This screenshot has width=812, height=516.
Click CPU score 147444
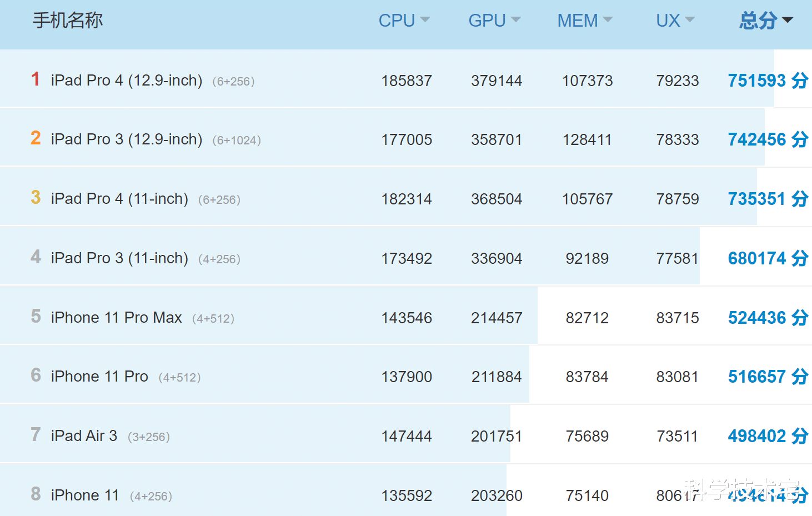pyautogui.click(x=407, y=437)
